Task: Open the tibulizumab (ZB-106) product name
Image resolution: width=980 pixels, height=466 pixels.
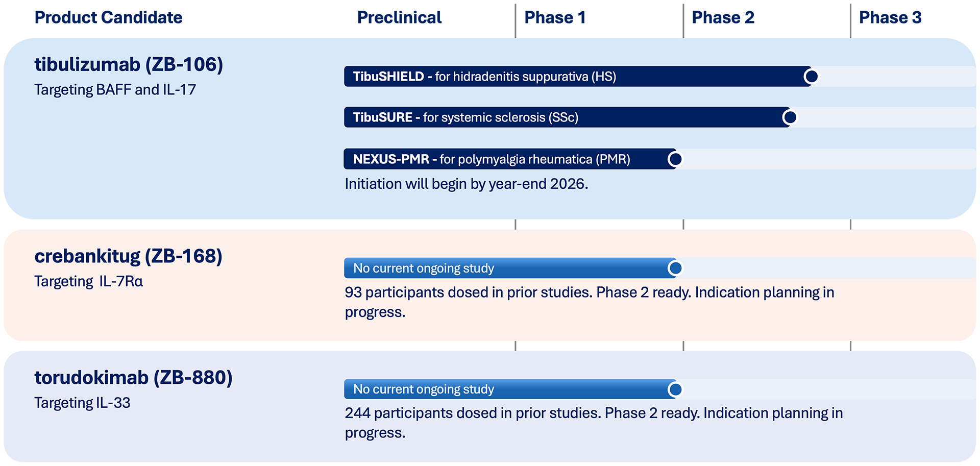Action: point(129,65)
